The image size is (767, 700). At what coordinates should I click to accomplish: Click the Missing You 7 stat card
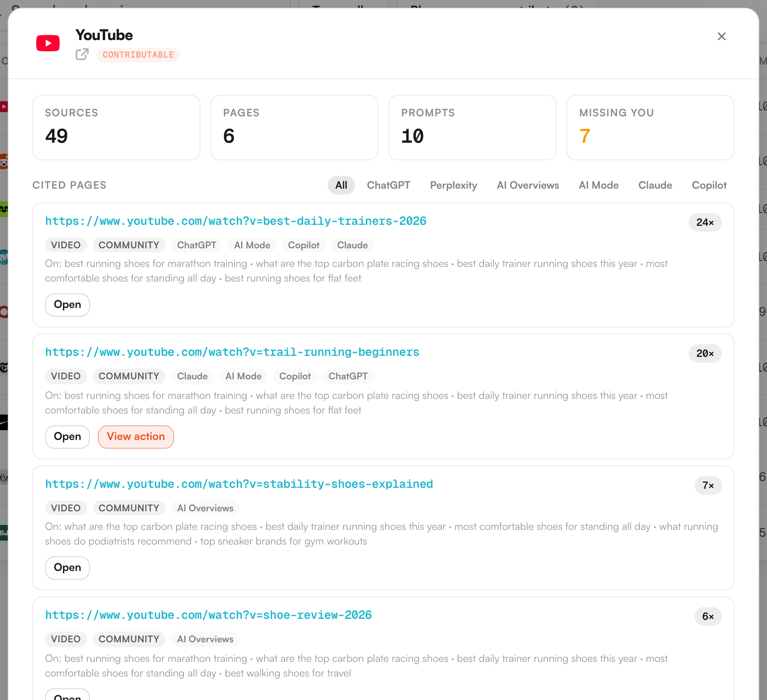point(651,127)
